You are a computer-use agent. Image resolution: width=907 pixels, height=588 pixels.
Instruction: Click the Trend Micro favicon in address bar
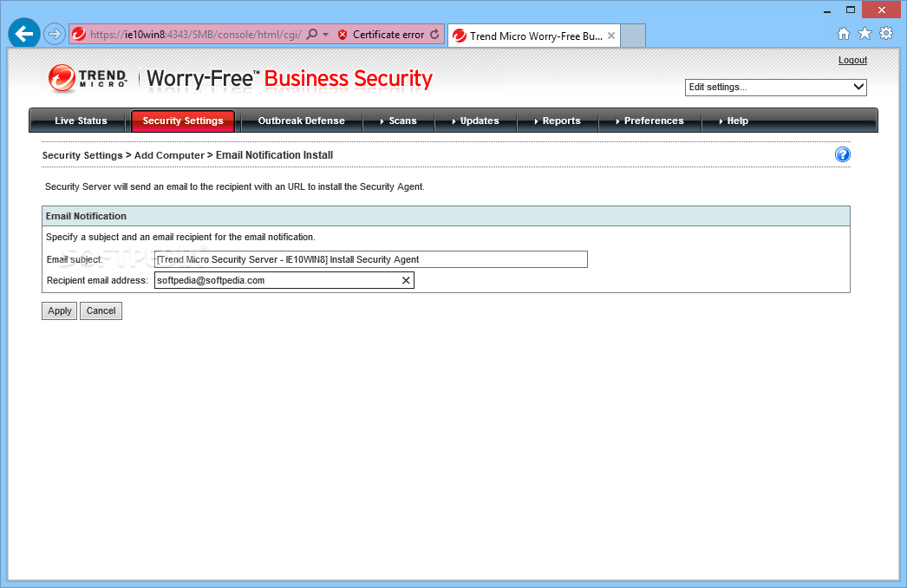79,35
